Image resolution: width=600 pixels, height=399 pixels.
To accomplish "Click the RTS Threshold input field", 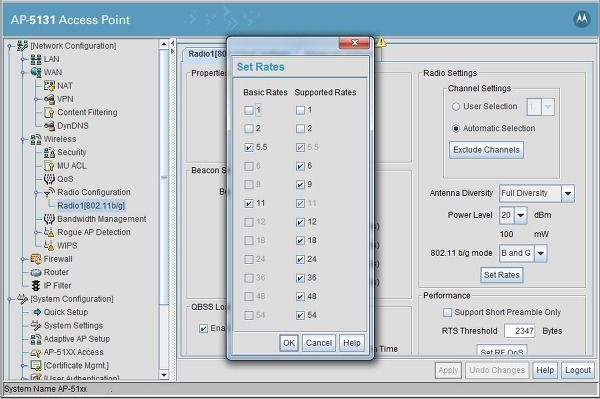I will pyautogui.click(x=520, y=331).
